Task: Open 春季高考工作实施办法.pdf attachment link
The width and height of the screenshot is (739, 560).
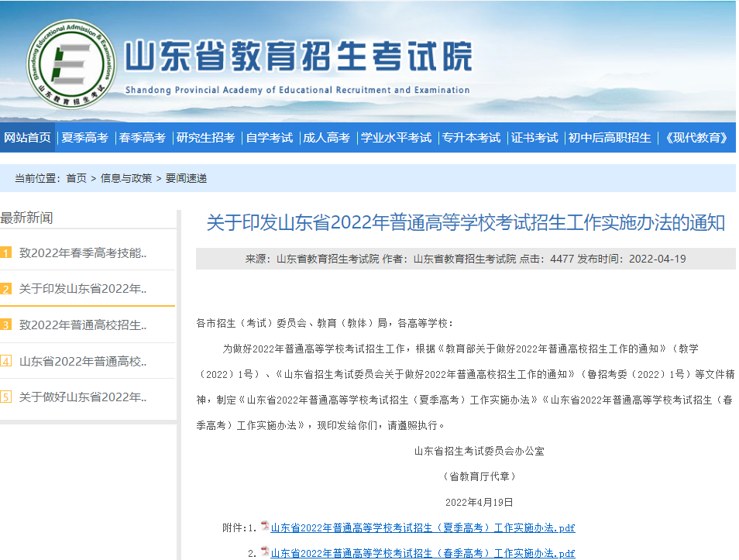Action: tap(422, 553)
